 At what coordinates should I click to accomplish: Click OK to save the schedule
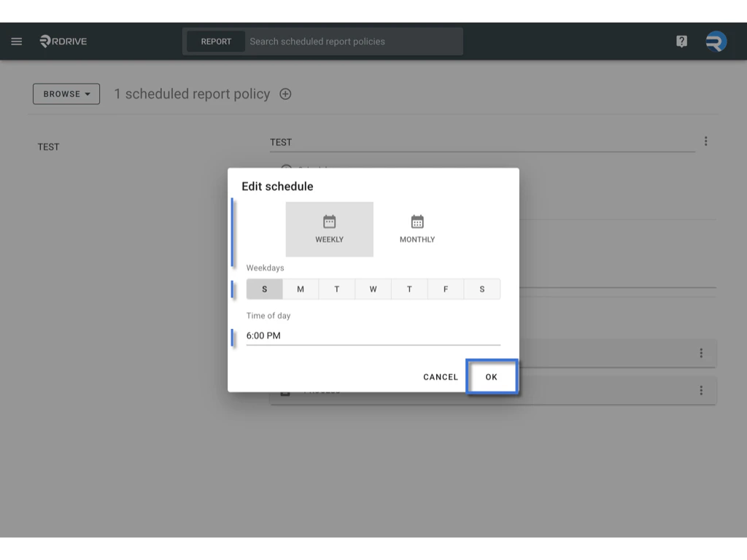(x=492, y=377)
